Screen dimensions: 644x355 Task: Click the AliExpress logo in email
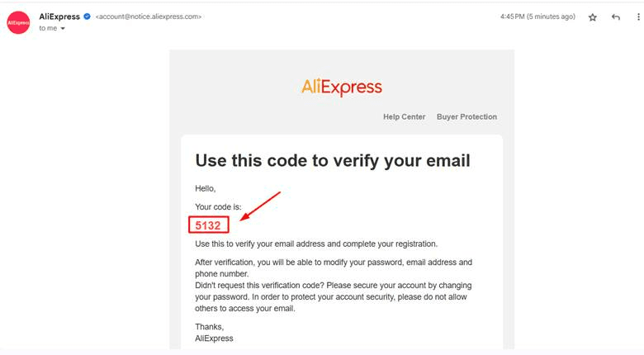click(x=342, y=87)
